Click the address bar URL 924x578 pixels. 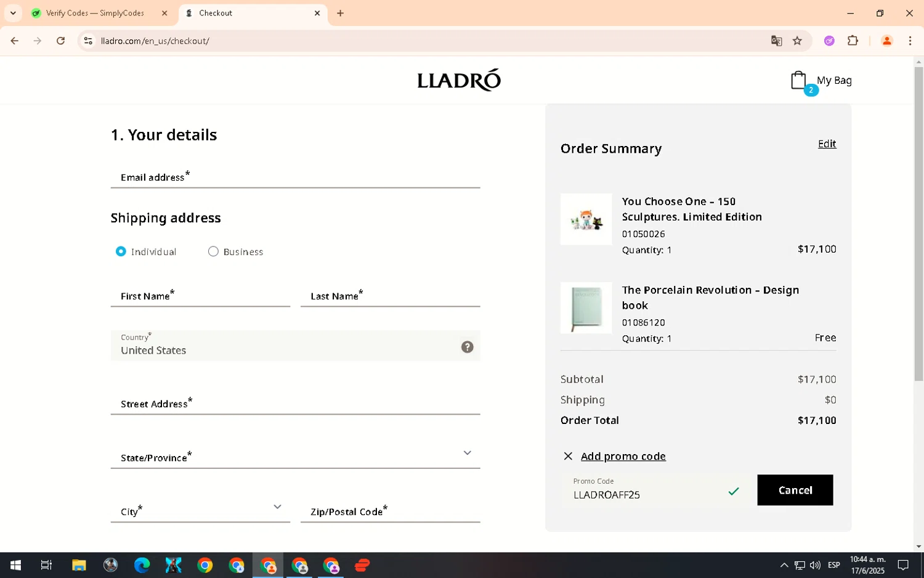pyautogui.click(x=155, y=41)
